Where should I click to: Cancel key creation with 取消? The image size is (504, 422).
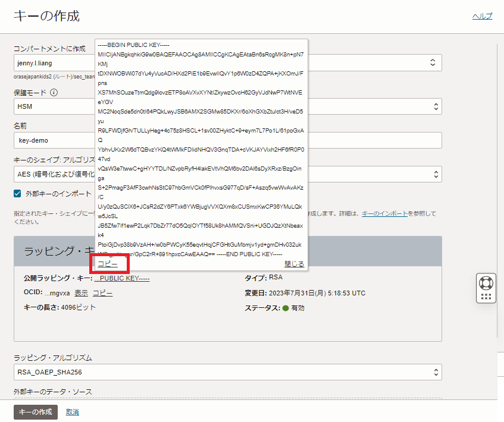[x=73, y=412]
